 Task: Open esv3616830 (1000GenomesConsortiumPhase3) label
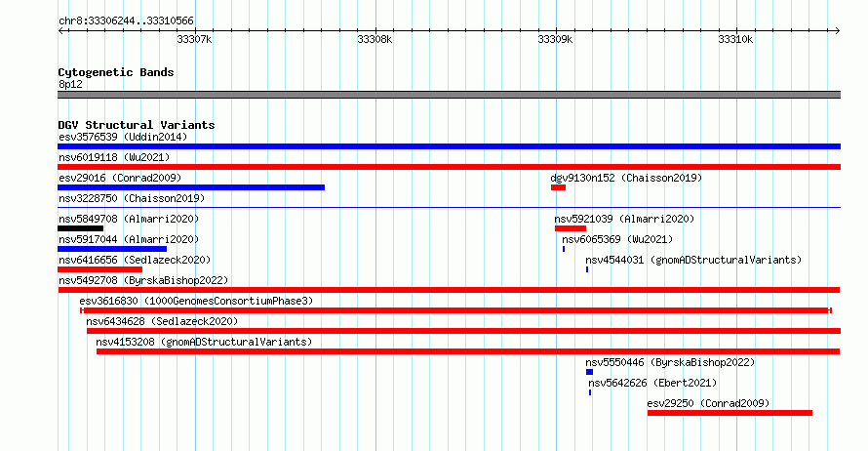pos(196,301)
